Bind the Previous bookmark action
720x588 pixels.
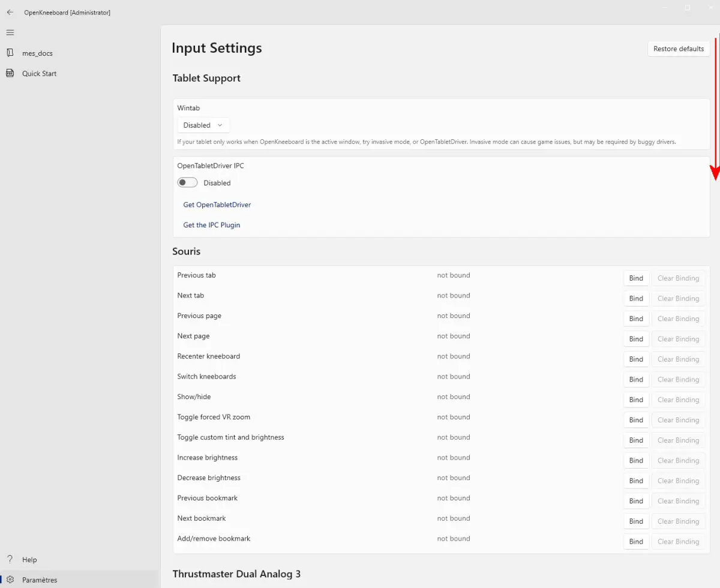(x=636, y=501)
